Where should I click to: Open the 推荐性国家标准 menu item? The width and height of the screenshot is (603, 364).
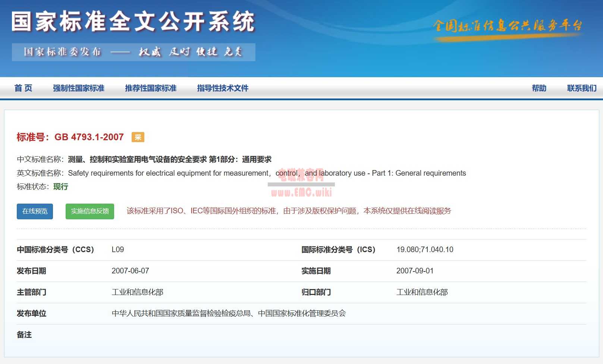tap(151, 88)
